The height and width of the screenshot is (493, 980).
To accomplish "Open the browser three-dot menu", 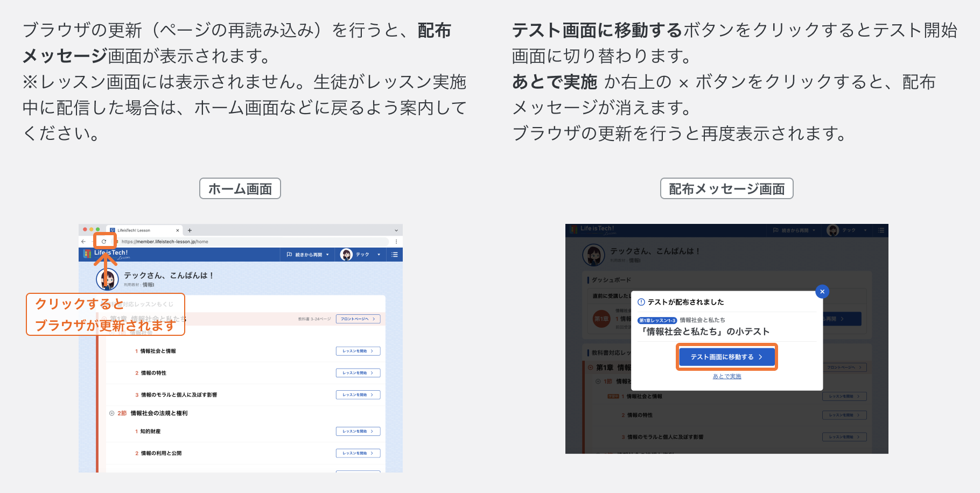I will pos(396,242).
